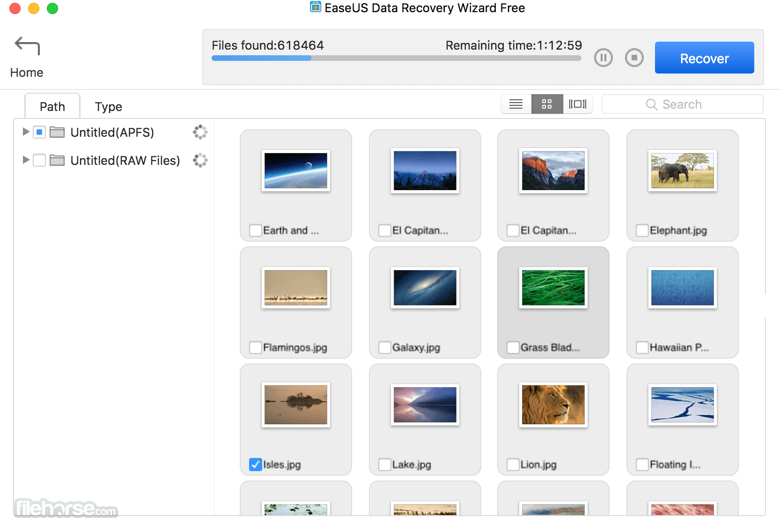Click the Untitled(APFS) label

pos(112,133)
